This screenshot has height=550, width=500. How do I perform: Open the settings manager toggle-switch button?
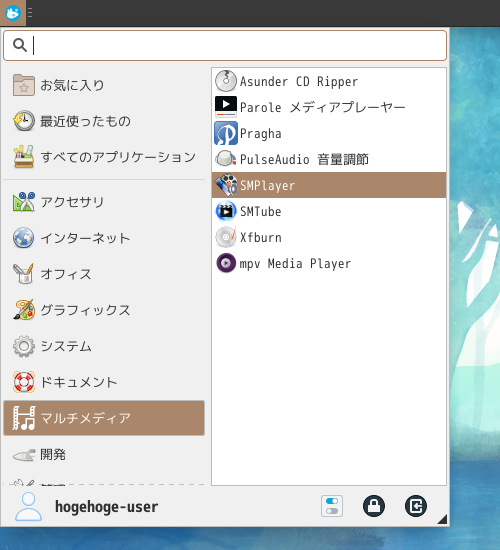332,506
